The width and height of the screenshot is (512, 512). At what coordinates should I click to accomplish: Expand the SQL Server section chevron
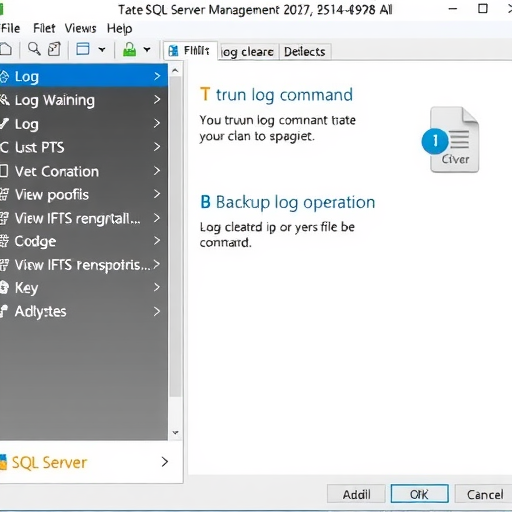click(165, 462)
